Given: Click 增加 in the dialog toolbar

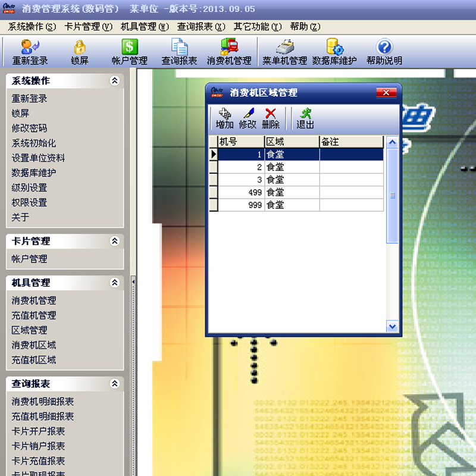Looking at the screenshot, I should click(224, 118).
